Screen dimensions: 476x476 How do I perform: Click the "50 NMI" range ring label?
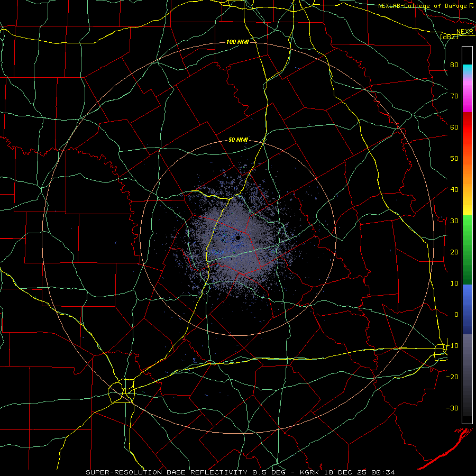click(x=239, y=140)
